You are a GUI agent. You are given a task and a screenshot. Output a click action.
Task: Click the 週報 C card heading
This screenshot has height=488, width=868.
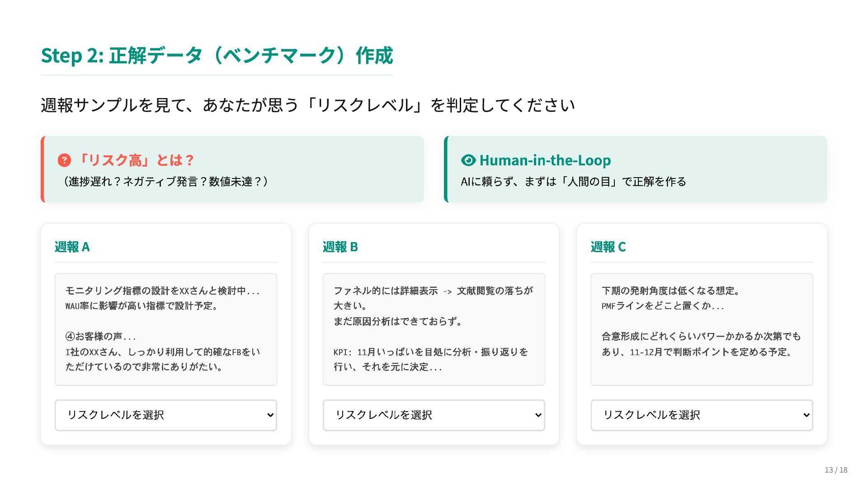click(608, 247)
